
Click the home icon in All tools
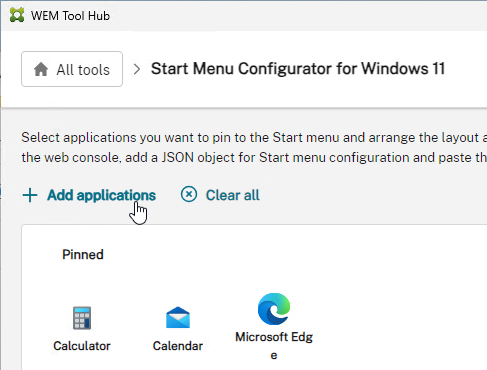pos(41,69)
